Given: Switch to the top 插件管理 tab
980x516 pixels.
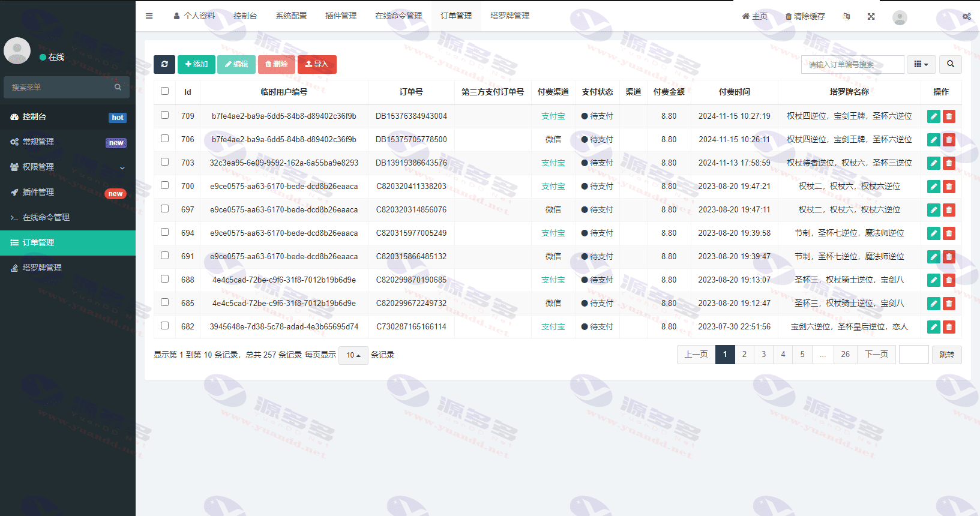Looking at the screenshot, I should 341,16.
